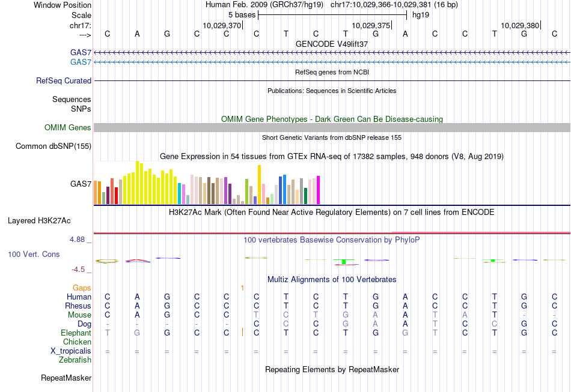
Task: Click the Scale track label
Action: coord(81,15)
